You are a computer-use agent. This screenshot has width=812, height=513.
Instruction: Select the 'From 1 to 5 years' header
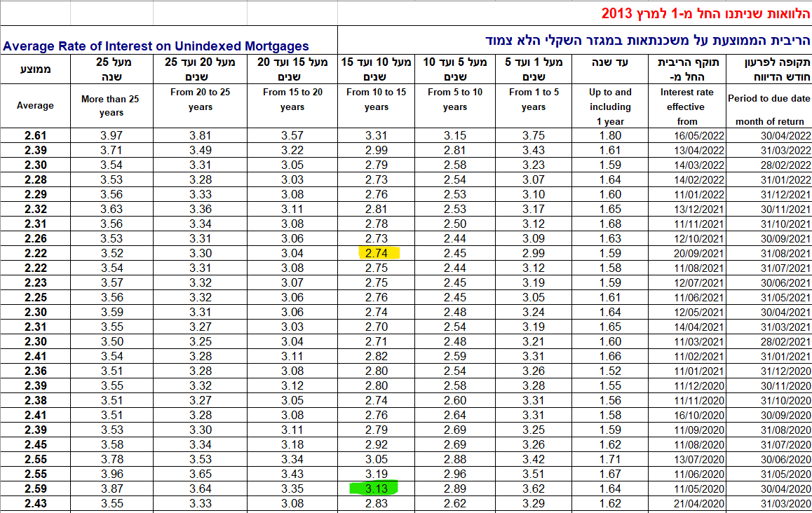click(x=533, y=100)
